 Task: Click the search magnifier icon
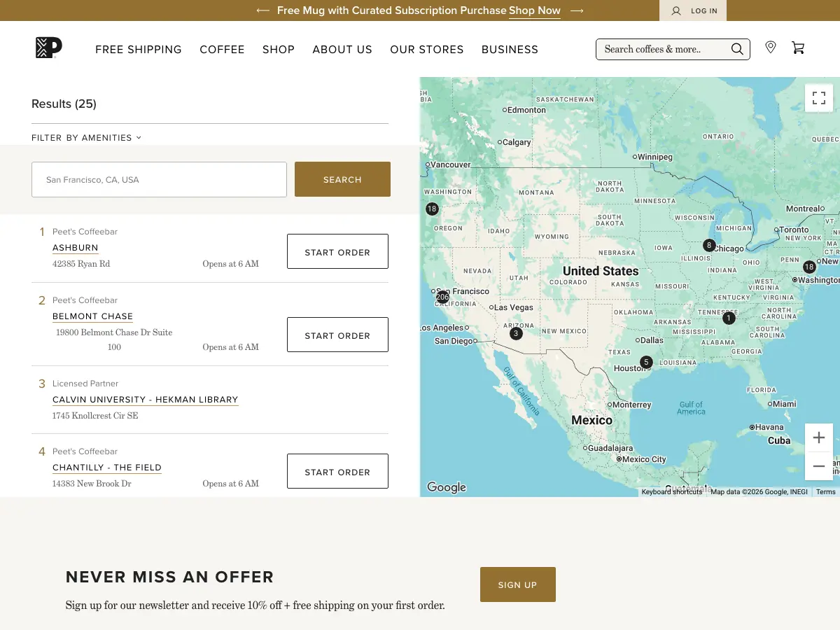[x=737, y=49]
